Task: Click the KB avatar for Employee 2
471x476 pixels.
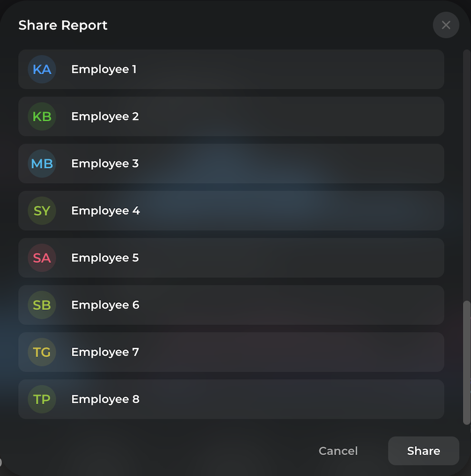Action: point(42,116)
